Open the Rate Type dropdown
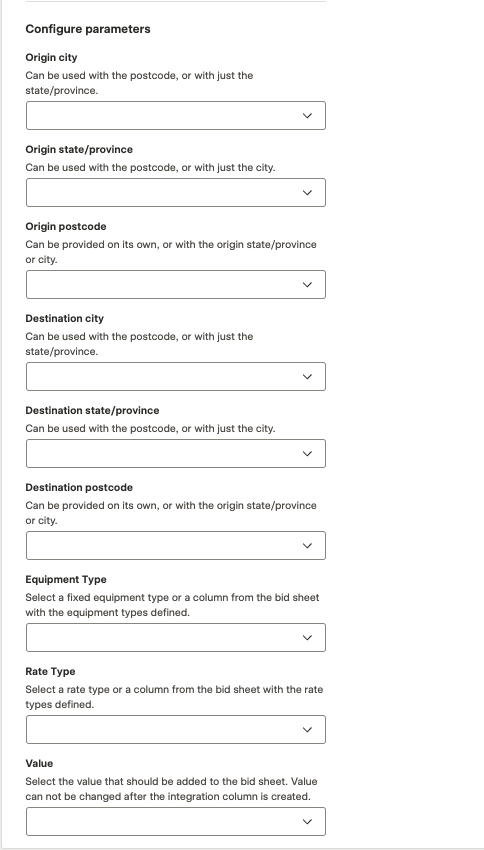Image resolution: width=484 pixels, height=850 pixels. (x=176, y=730)
